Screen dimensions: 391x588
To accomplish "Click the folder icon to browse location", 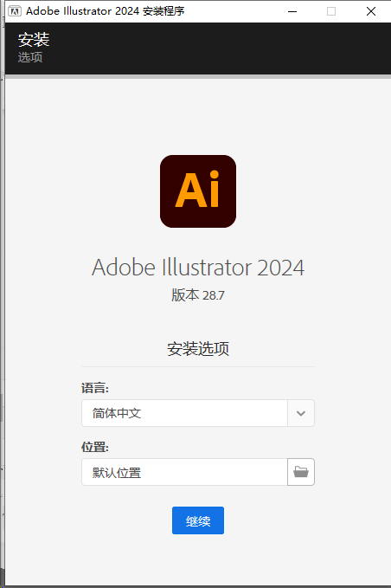I will pyautogui.click(x=301, y=472).
